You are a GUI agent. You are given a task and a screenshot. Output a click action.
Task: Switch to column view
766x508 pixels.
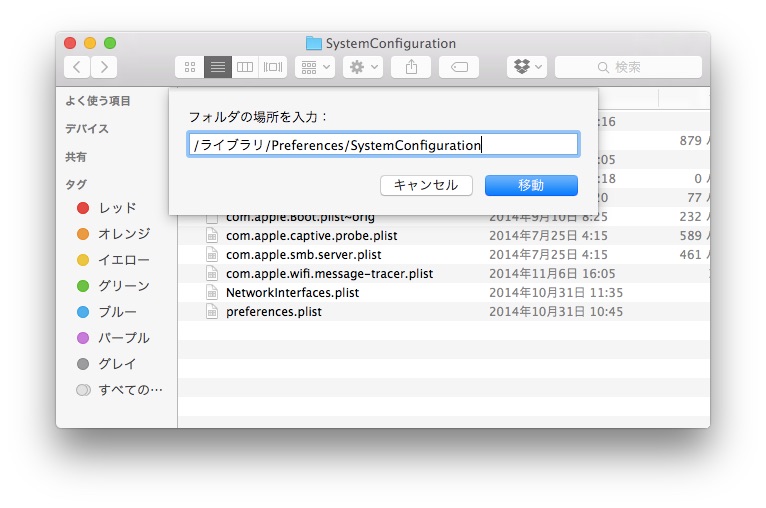tap(245, 67)
